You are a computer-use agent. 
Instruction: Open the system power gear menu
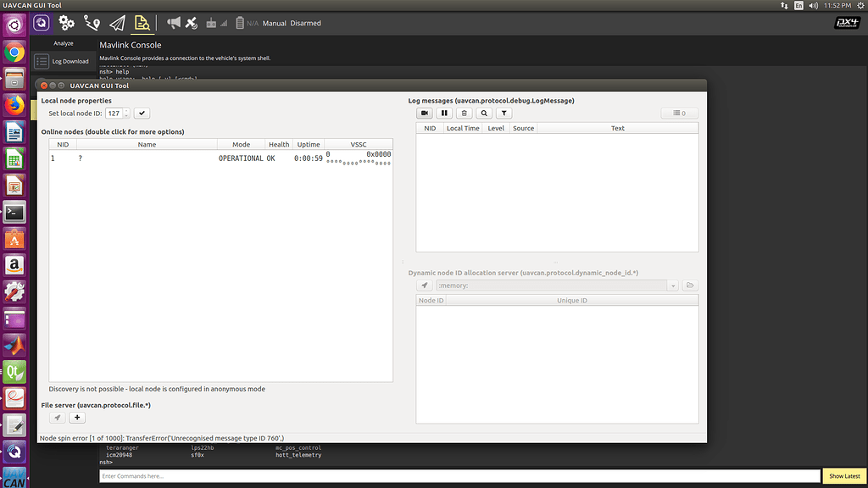coord(861,6)
